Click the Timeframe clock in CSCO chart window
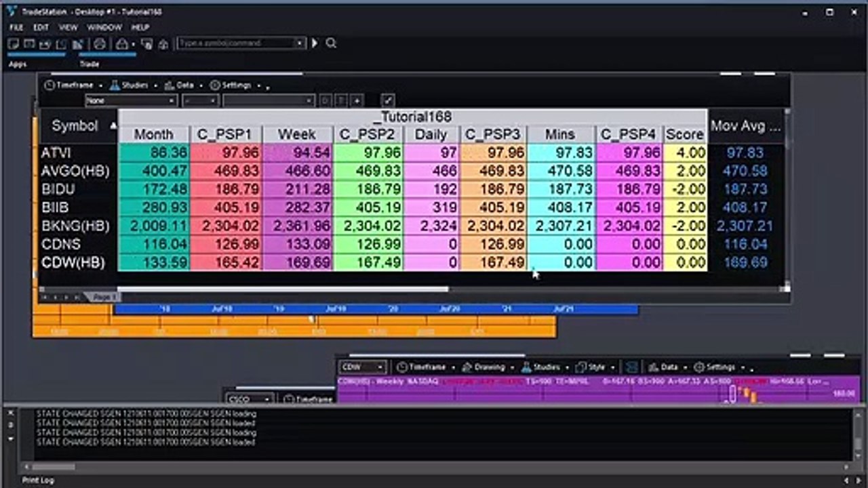The width and height of the screenshot is (868, 488). tap(288, 400)
